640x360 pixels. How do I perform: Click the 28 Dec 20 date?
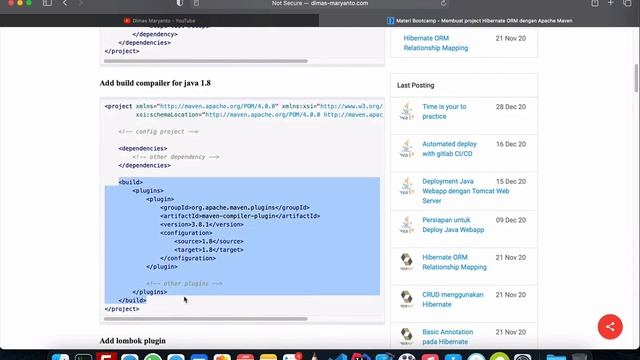tap(511, 107)
